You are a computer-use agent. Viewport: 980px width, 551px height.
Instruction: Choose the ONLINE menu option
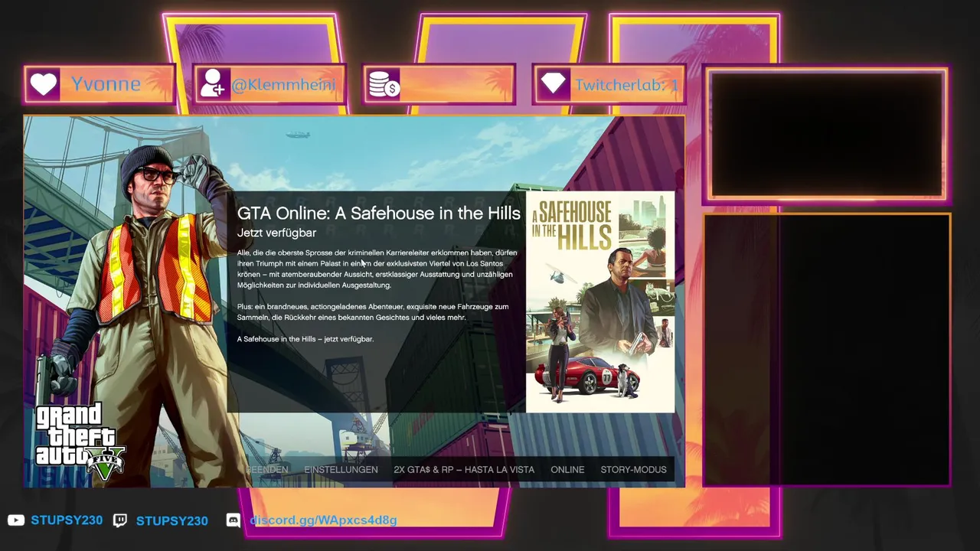[567, 470]
